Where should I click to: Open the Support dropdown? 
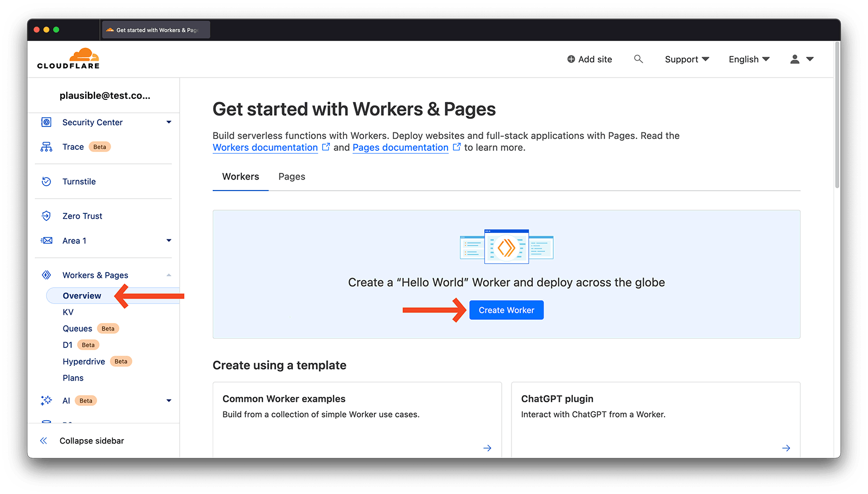(687, 59)
